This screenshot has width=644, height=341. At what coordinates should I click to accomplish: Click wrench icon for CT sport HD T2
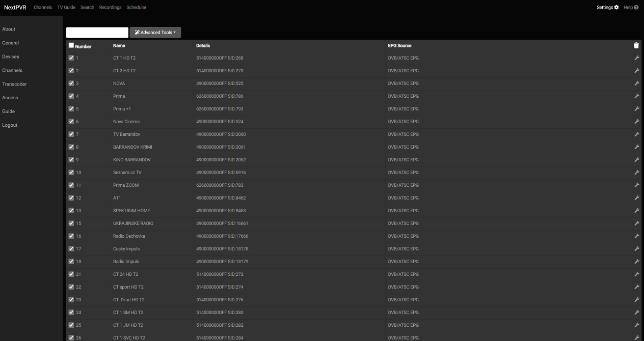[x=636, y=287]
